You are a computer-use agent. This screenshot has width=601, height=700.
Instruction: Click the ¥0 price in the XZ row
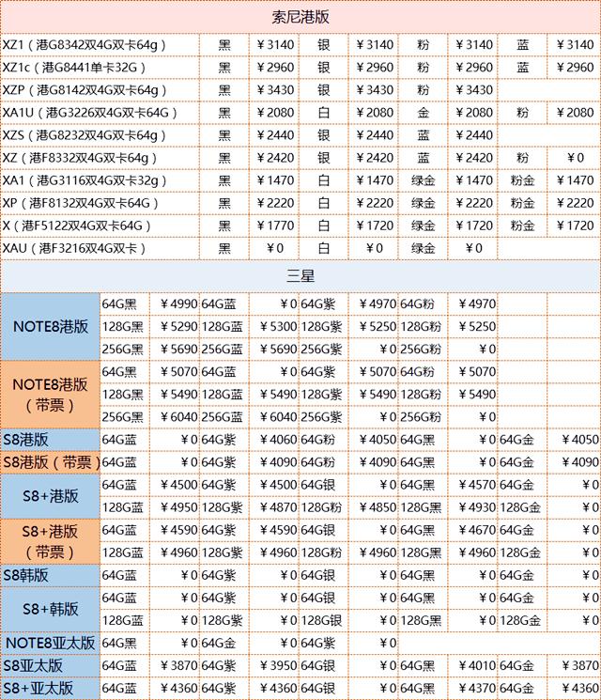click(574, 158)
